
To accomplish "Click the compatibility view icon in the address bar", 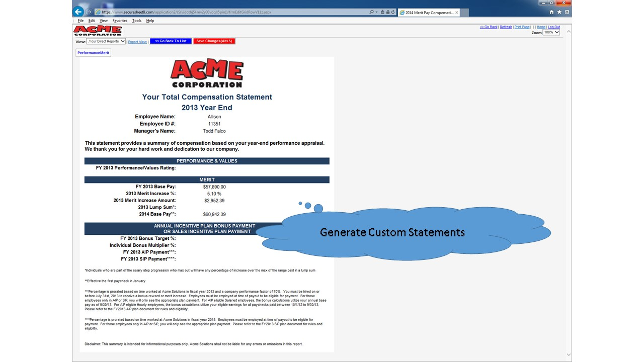I will pyautogui.click(x=382, y=12).
